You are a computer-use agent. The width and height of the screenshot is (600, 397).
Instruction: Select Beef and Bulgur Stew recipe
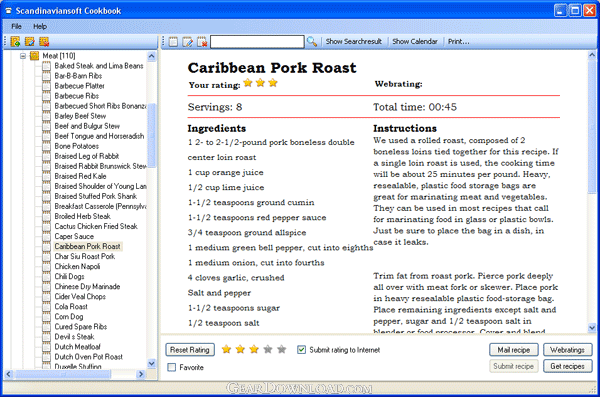(87, 126)
